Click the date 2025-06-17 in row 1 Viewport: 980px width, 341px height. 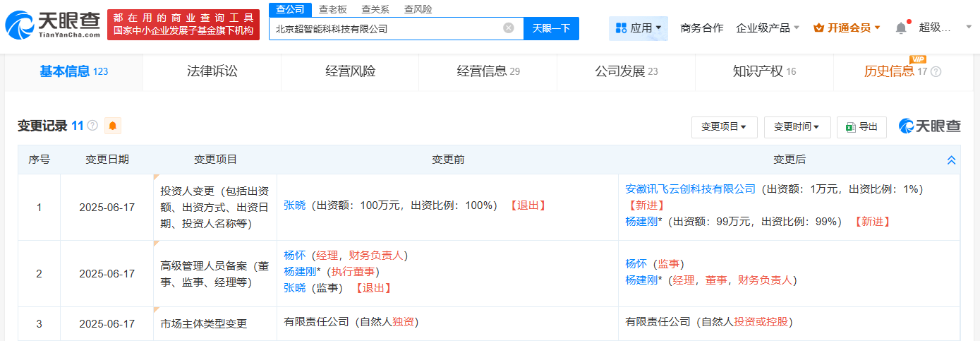107,208
